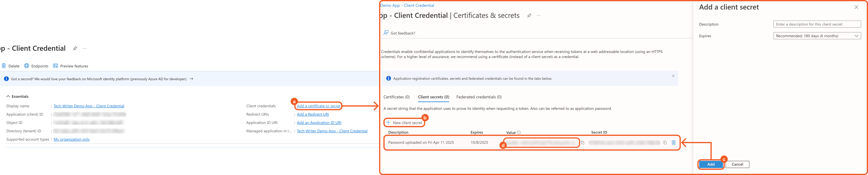This screenshot has width=868, height=175.
Task: Click the Got feedback icon
Action: (x=386, y=33)
